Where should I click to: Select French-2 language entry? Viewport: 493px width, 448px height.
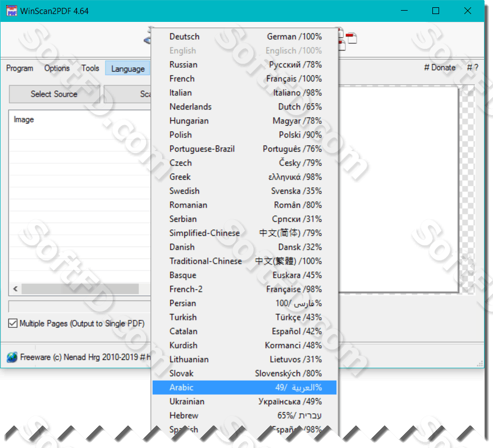point(244,289)
